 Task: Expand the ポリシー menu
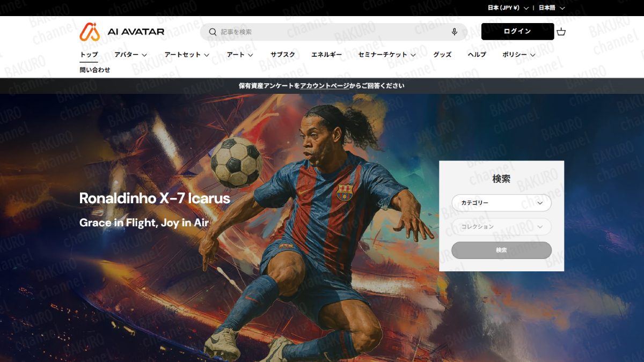tap(519, 55)
